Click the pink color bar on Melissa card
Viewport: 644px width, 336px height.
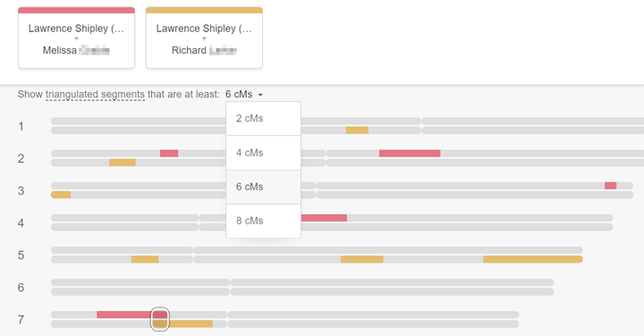click(76, 10)
